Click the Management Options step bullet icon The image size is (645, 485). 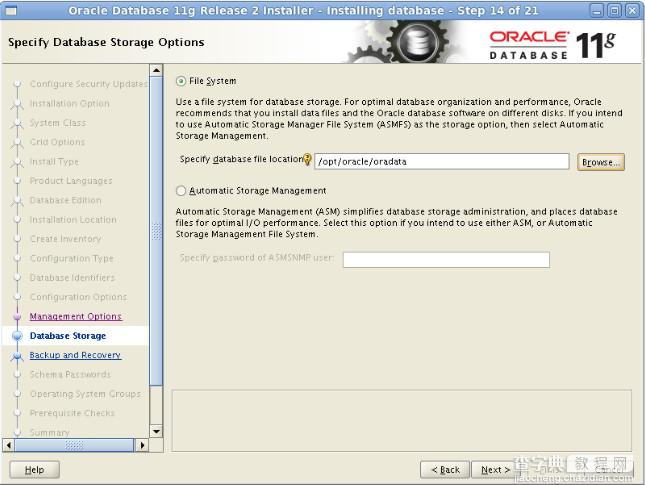tap(17, 316)
